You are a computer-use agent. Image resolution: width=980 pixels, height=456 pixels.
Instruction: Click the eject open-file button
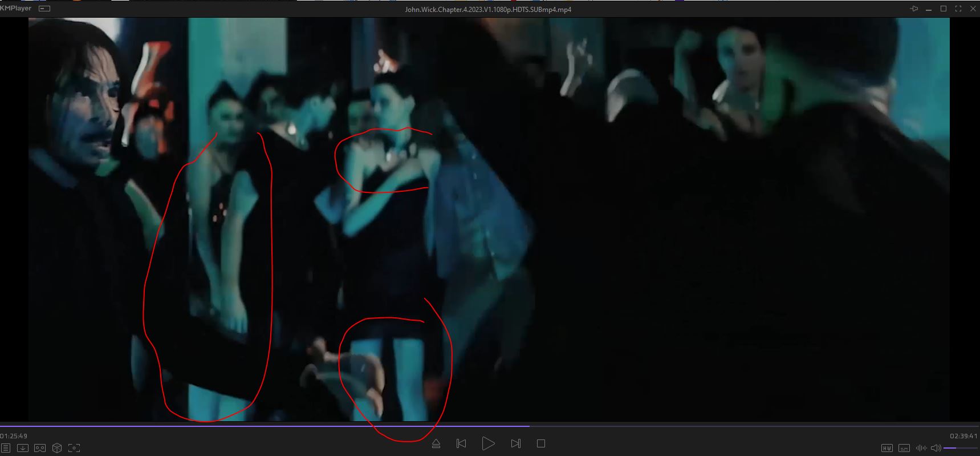coord(436,443)
